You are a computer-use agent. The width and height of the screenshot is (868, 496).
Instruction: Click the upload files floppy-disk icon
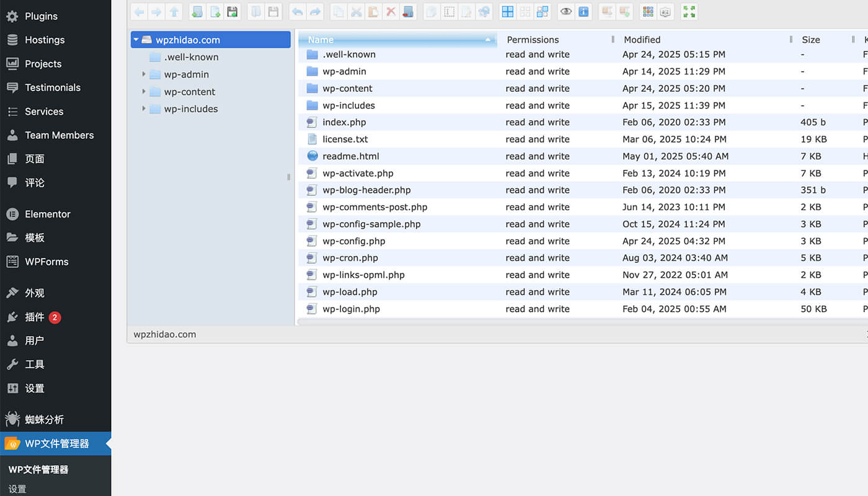coord(232,11)
